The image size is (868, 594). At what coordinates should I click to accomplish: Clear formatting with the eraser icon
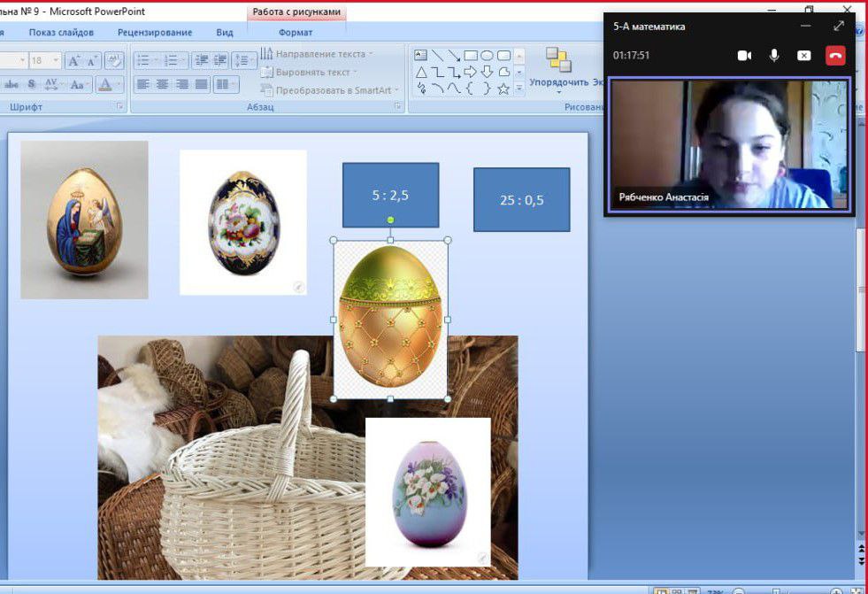click(x=114, y=61)
